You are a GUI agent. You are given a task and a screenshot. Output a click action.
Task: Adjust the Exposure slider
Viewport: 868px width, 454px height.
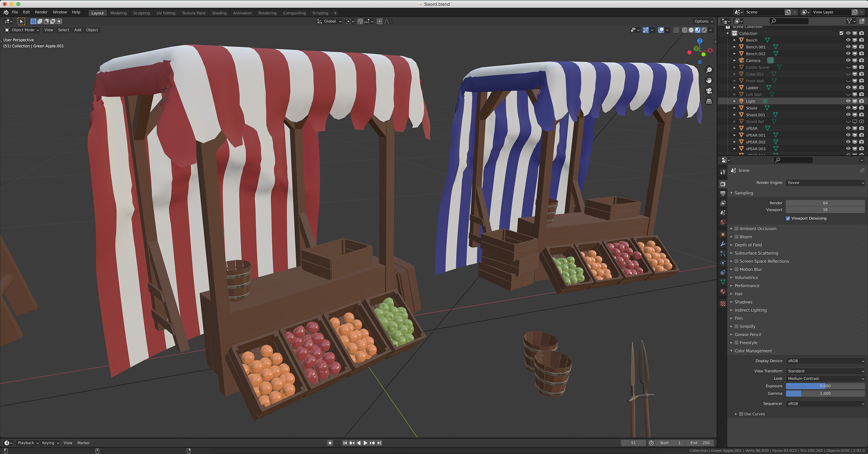click(x=825, y=386)
